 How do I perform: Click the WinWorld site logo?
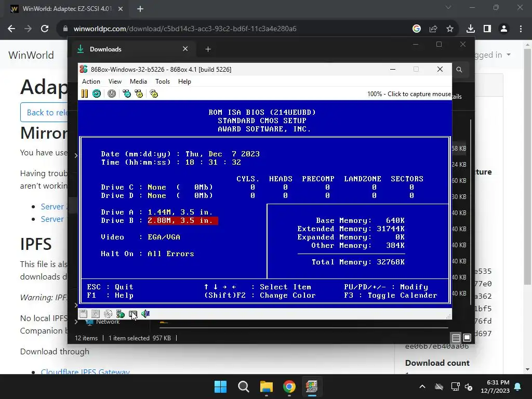31,55
